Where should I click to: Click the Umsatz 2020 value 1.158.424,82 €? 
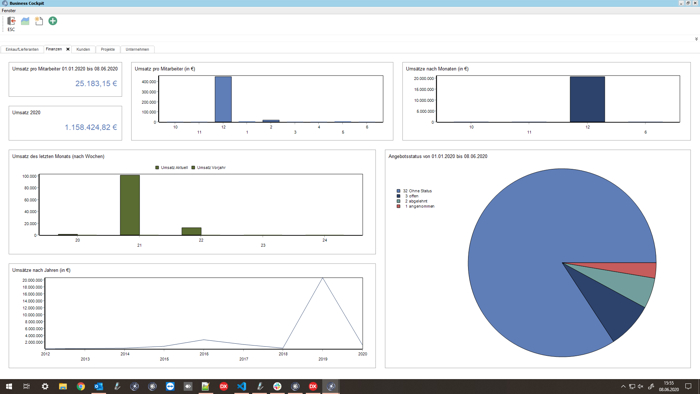point(91,127)
